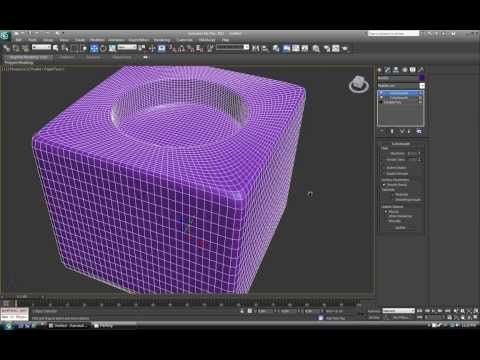Image resolution: width=480 pixels, height=360 pixels.
Task: Click the Update button in TurboSmooth rollout
Action: coord(400,228)
